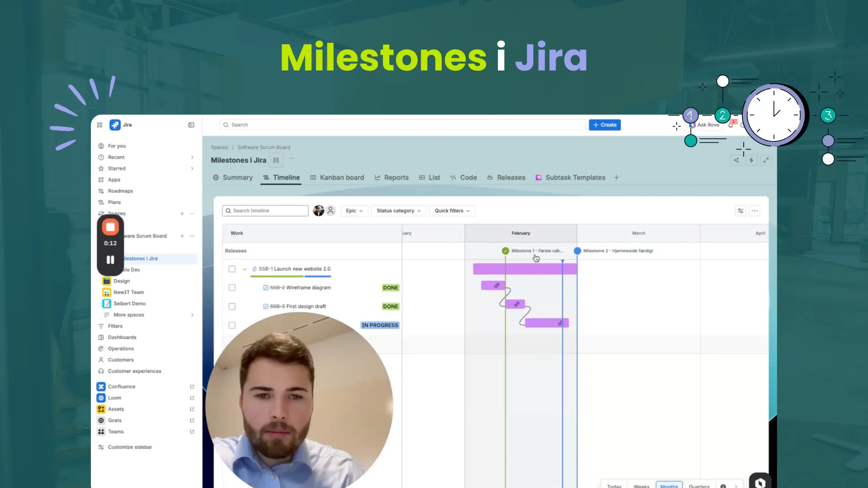Check the SSB-2 Wireframe diagram checkbox
The width and height of the screenshot is (868, 488).
(232, 287)
